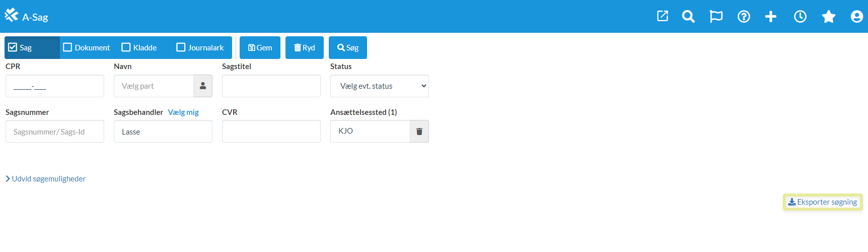Viewport: 868px width, 252px height.
Task: Click the flag icon in the top bar
Action: pyautogui.click(x=716, y=17)
